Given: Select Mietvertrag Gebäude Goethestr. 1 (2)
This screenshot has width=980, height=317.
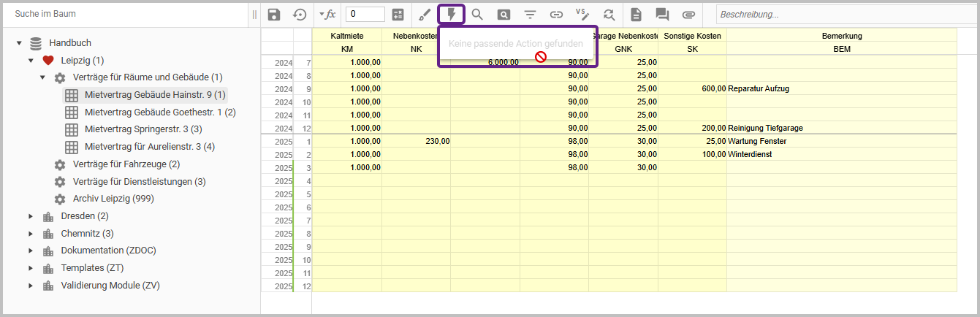Looking at the screenshot, I should 159,112.
